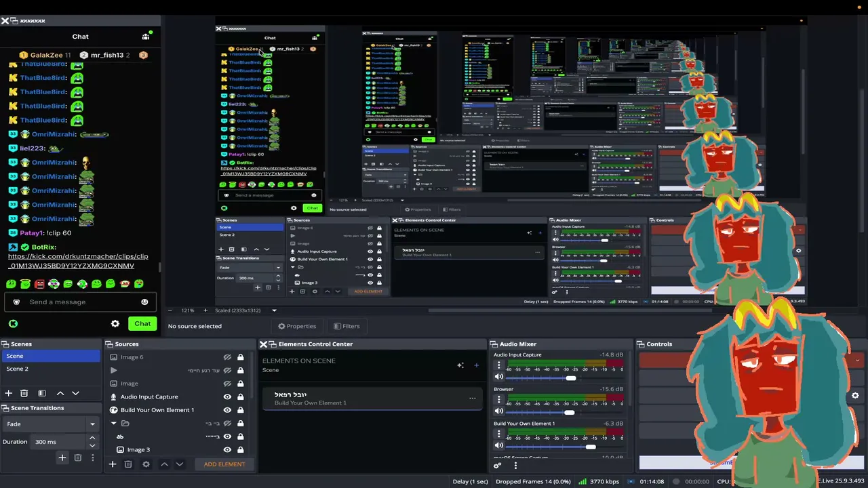Screen dimensions: 868x488
Task: Open Browser channel three-dot options in mixer
Action: coord(498,399)
